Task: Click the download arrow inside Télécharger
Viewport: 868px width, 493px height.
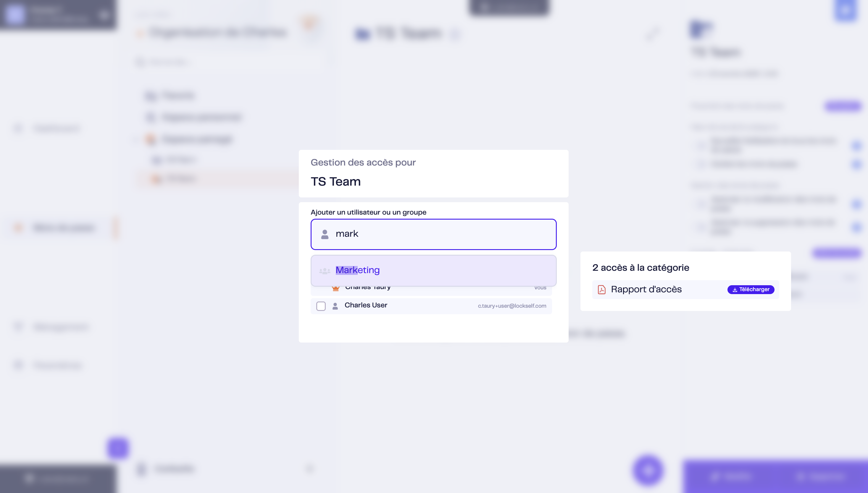Action: (735, 290)
